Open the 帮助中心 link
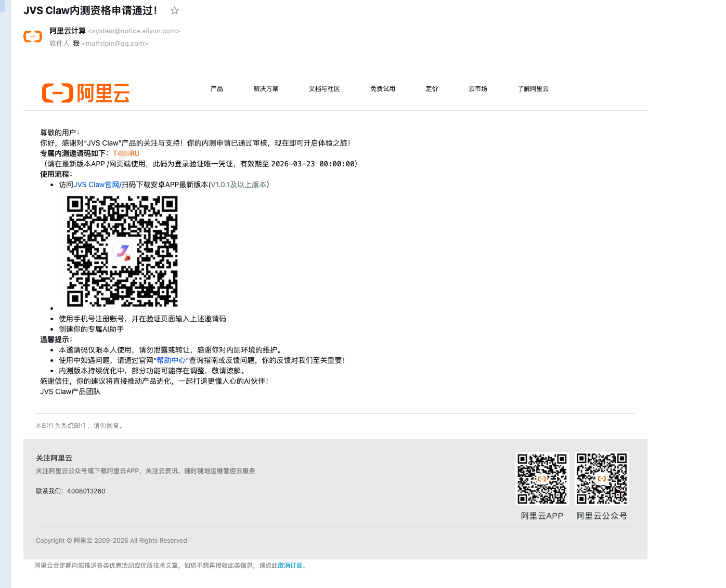726x588 pixels. point(172,360)
